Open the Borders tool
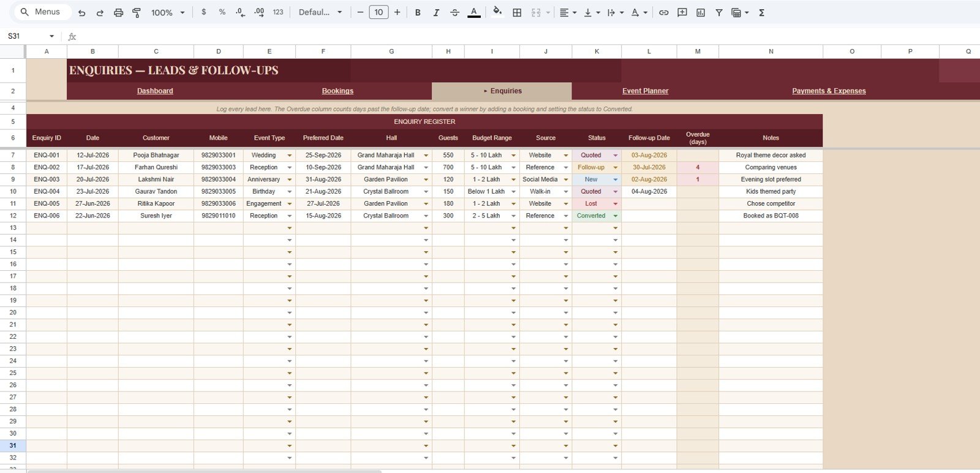 click(517, 12)
